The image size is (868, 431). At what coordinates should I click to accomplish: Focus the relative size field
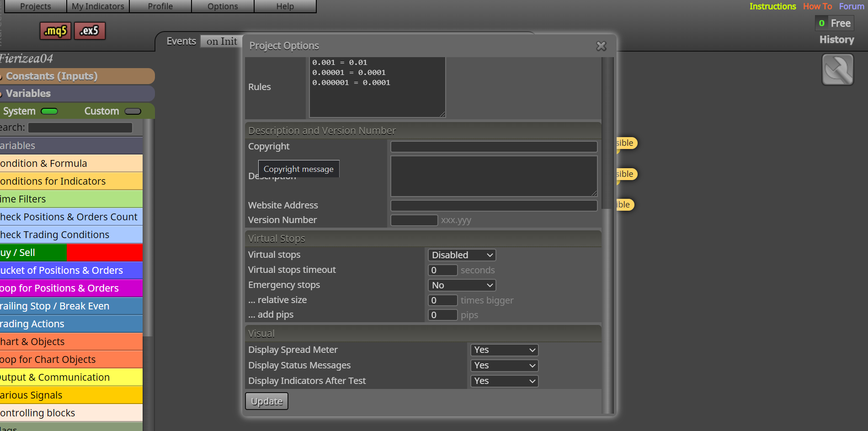[442, 300]
